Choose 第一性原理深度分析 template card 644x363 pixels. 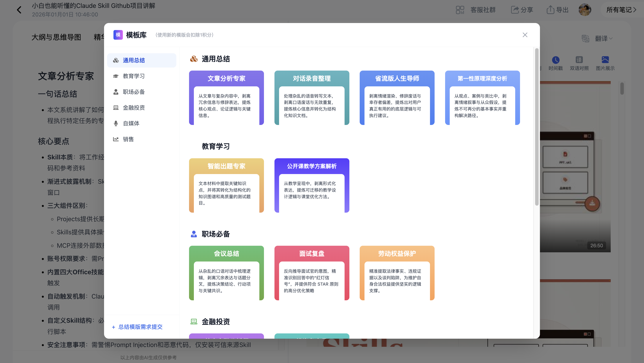(x=482, y=98)
